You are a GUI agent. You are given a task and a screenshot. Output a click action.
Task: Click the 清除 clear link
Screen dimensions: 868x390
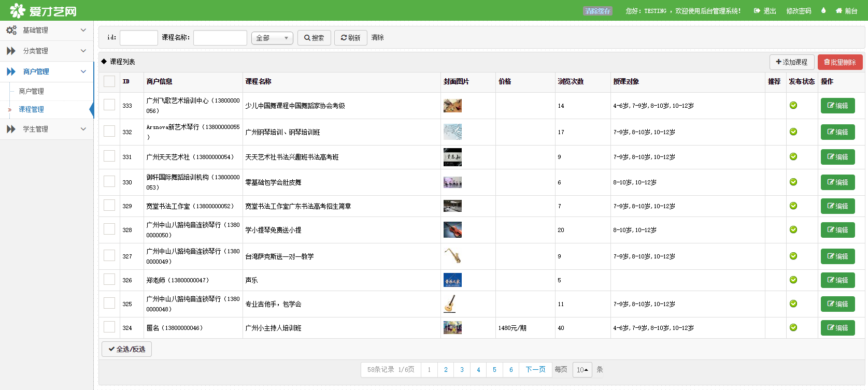coord(378,37)
